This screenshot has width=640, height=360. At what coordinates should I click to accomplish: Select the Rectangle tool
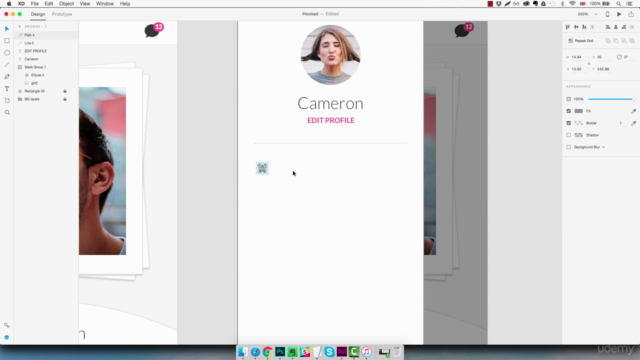(7, 41)
